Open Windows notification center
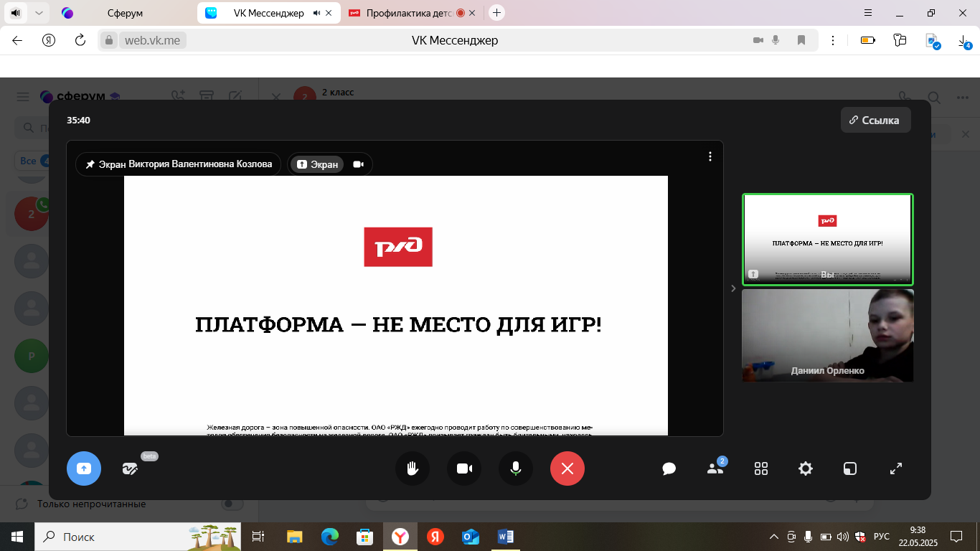The height and width of the screenshot is (551, 980). [956, 537]
